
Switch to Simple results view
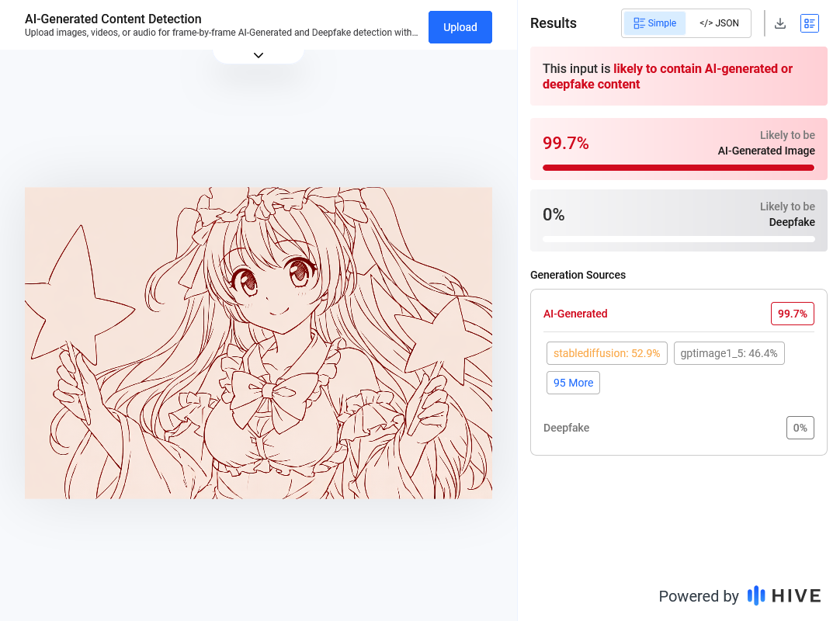654,23
